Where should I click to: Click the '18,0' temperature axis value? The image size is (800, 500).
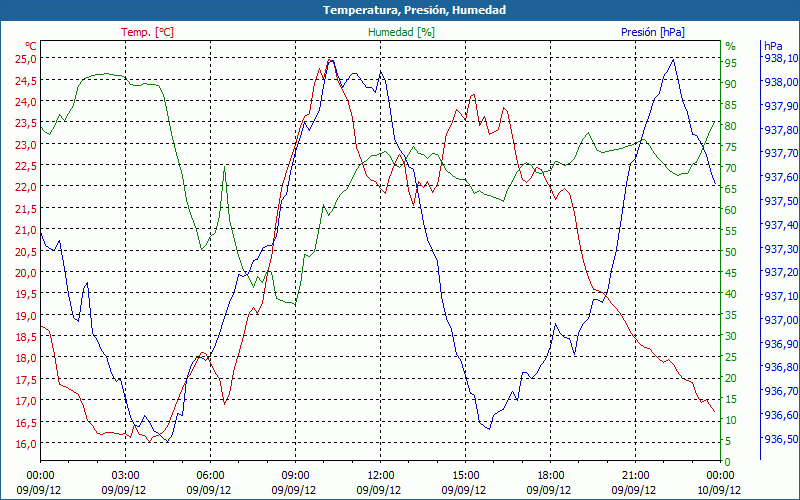click(x=25, y=358)
